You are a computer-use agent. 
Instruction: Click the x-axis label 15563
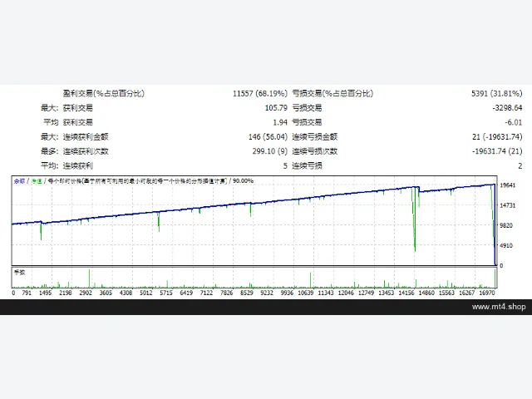click(446, 293)
